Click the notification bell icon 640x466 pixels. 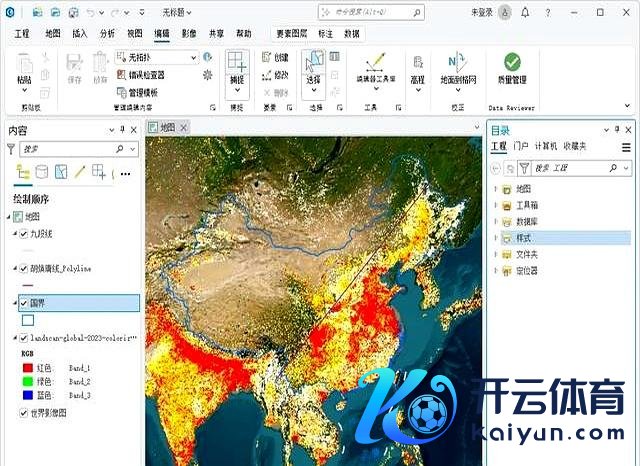[553, 13]
